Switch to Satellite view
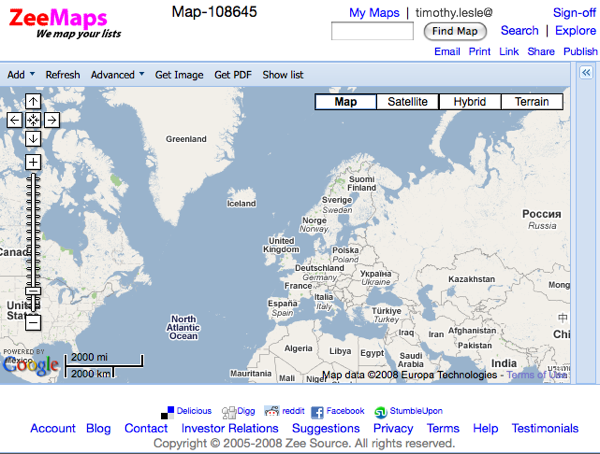Viewport: 600px width, 454px height. tap(408, 102)
